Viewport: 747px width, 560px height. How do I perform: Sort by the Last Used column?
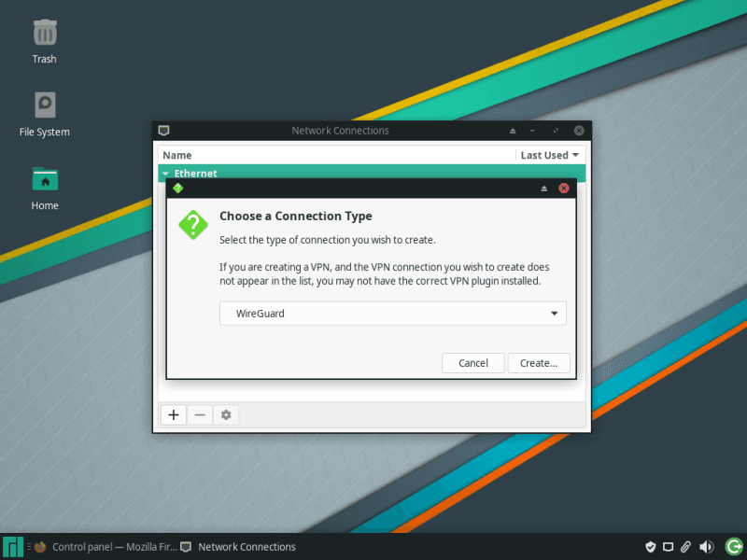550,155
